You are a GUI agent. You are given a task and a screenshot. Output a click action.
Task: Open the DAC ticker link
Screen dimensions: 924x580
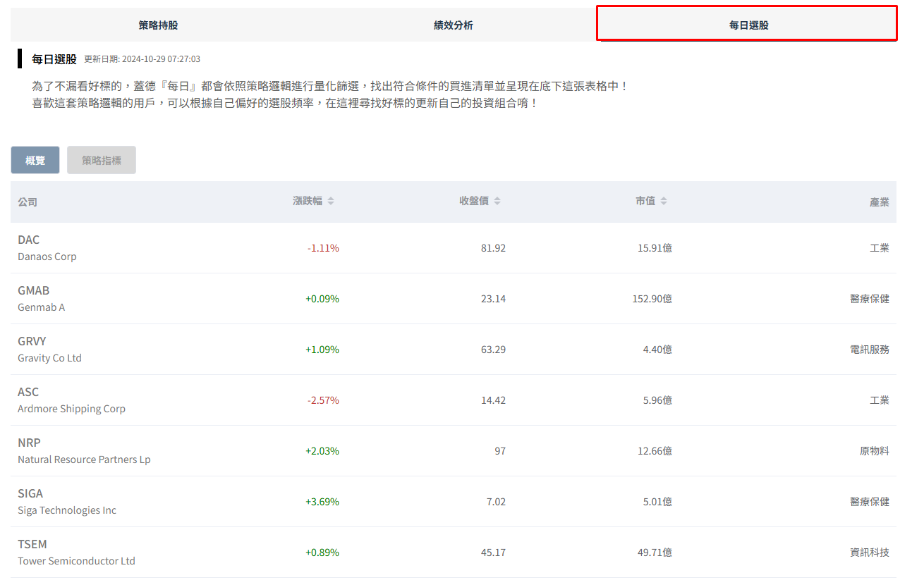[29, 240]
